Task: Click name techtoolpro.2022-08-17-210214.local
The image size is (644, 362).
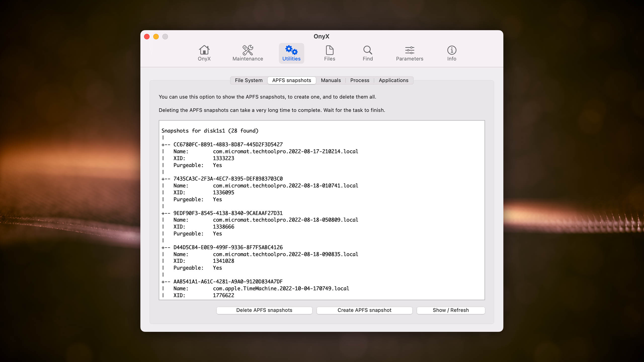Action: click(286, 151)
